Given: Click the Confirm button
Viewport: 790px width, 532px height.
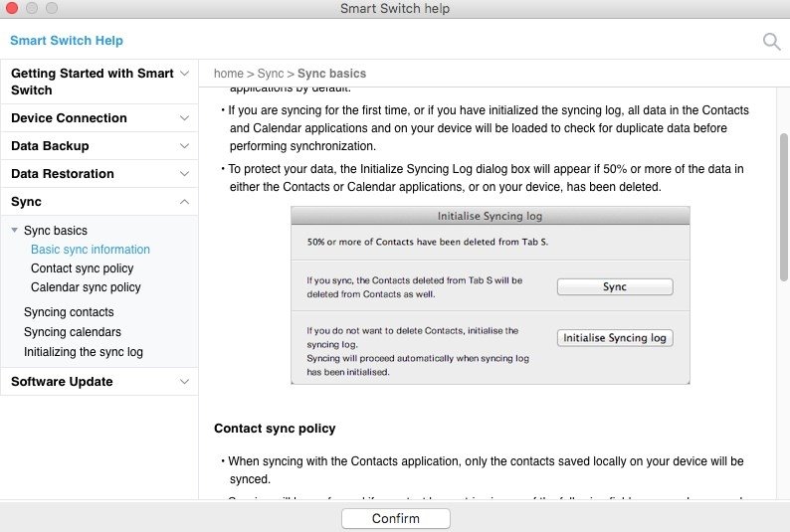Looking at the screenshot, I should [x=396, y=518].
